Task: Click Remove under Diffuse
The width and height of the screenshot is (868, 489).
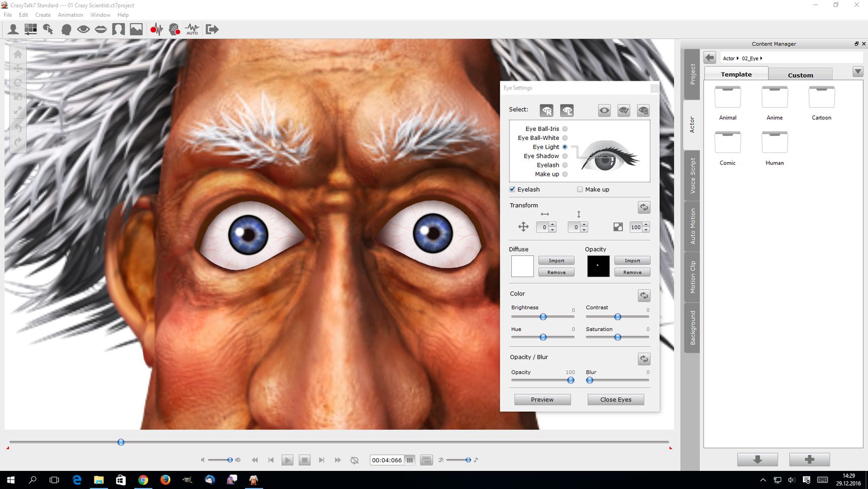Action: pos(556,272)
